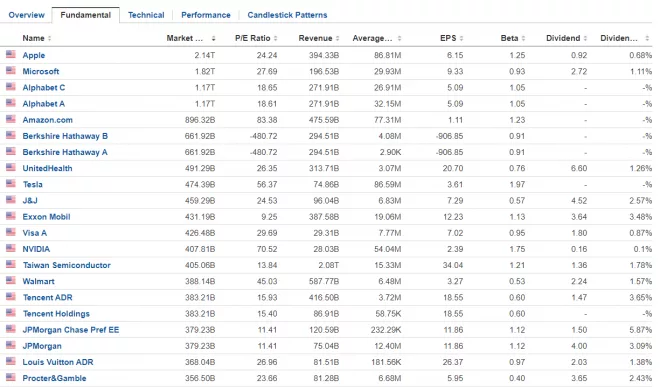This screenshot has height=387, width=660.
Task: Click the flag icon beside Amazon.com
Action: tap(11, 119)
